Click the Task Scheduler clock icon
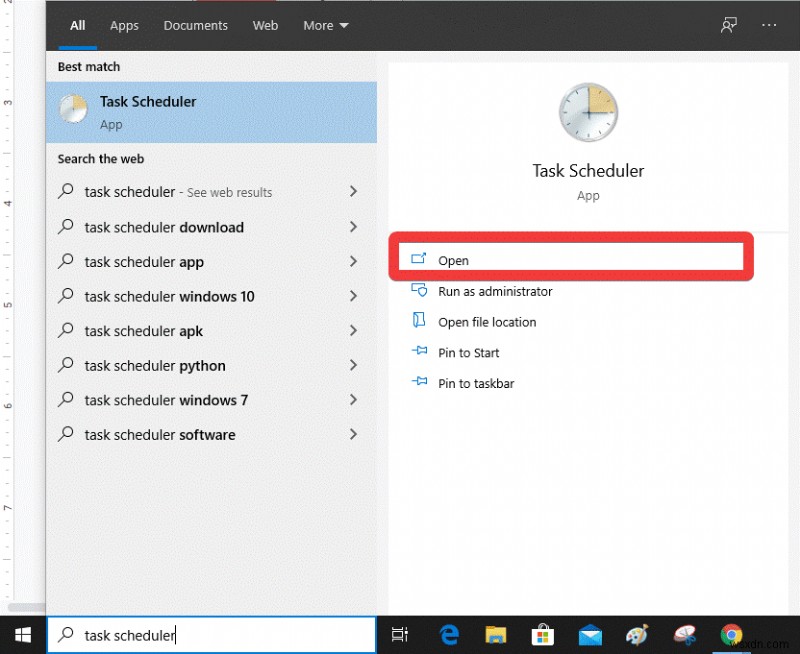The width and height of the screenshot is (800, 654). pos(588,112)
